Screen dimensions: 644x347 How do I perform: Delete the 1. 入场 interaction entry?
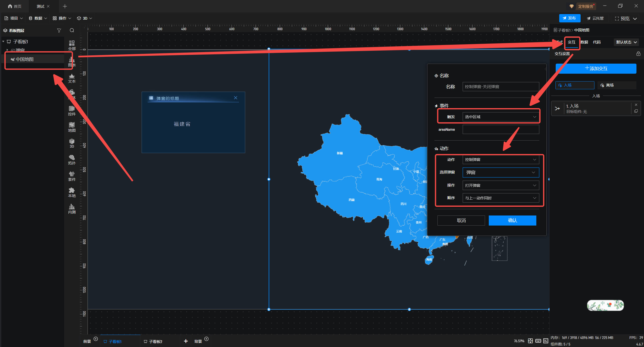coord(636,105)
